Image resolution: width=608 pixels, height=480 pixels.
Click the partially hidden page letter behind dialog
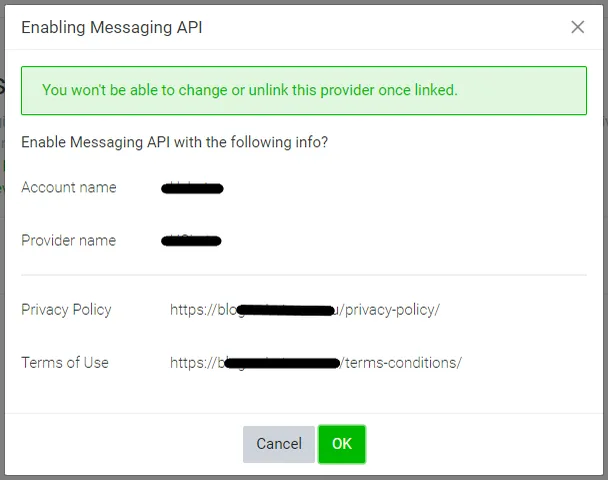(2, 86)
